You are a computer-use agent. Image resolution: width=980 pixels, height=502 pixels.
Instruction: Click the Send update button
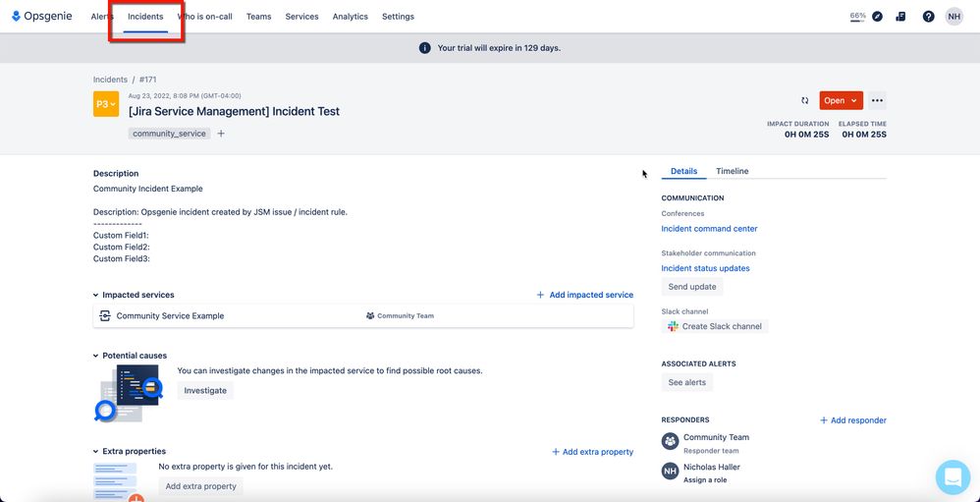692,287
